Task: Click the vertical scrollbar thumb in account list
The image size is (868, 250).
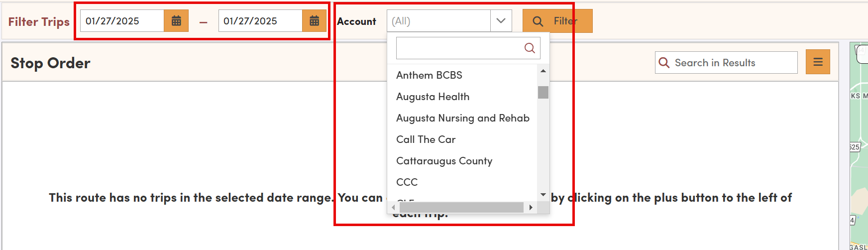Action: pyautogui.click(x=543, y=92)
